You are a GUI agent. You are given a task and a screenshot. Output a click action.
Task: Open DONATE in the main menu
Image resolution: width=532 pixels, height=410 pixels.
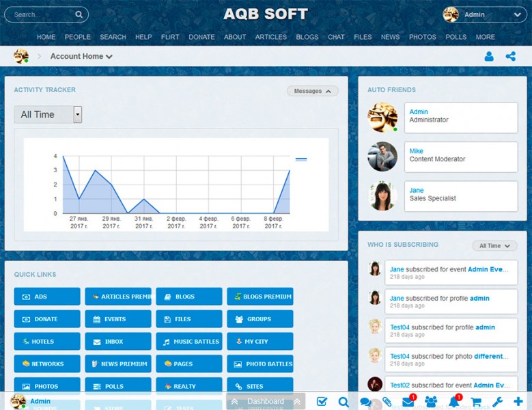click(x=201, y=37)
